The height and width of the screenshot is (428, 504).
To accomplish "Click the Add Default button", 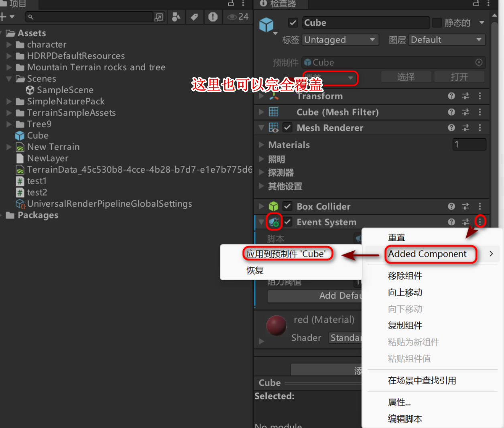I will point(315,296).
